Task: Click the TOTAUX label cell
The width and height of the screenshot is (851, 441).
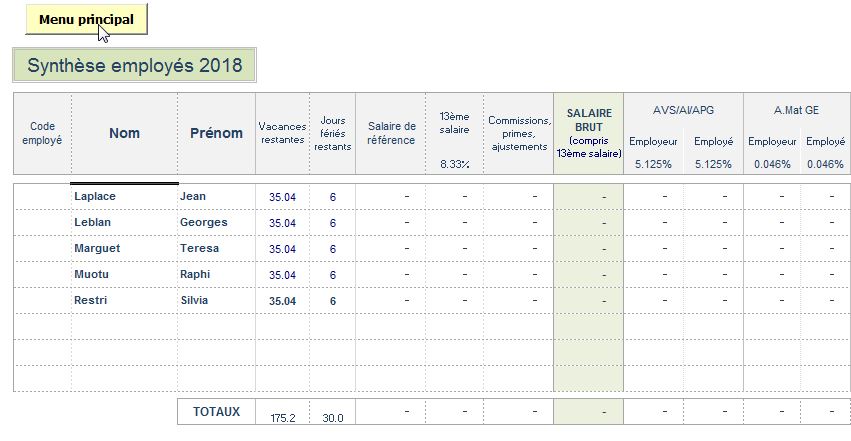Action: pyautogui.click(x=216, y=411)
